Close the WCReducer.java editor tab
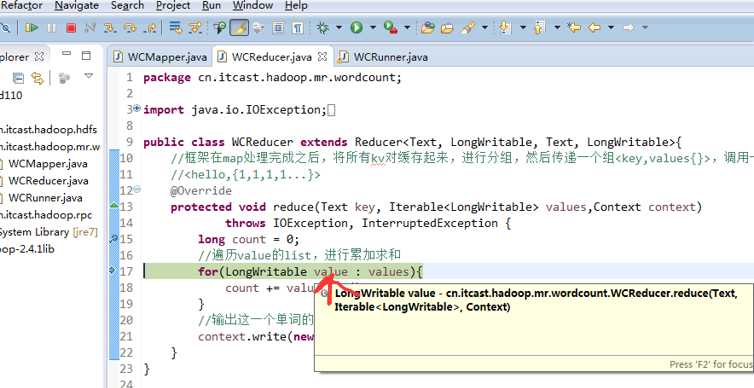Screen dimensions: 754x388 tap(323, 57)
